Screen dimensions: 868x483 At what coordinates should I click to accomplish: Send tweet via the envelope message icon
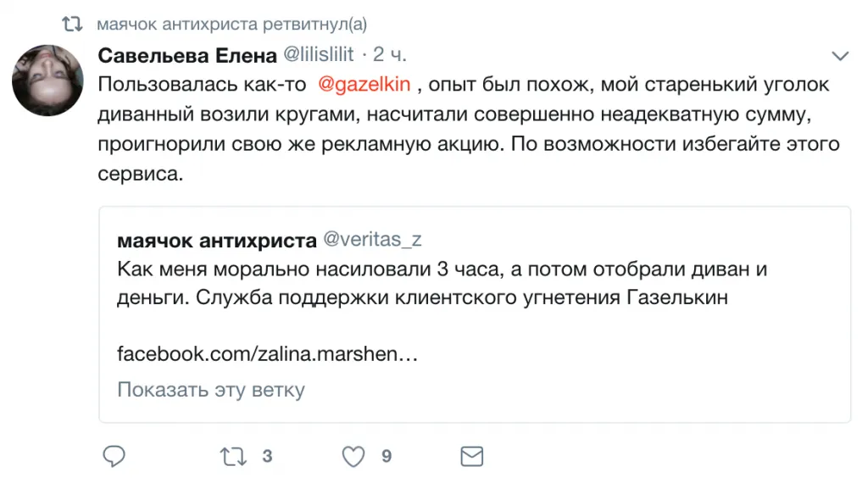(471, 457)
